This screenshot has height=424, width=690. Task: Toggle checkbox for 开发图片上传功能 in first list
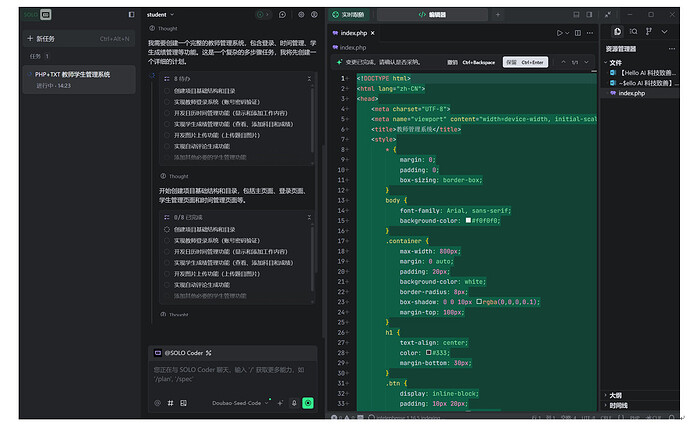click(167, 134)
